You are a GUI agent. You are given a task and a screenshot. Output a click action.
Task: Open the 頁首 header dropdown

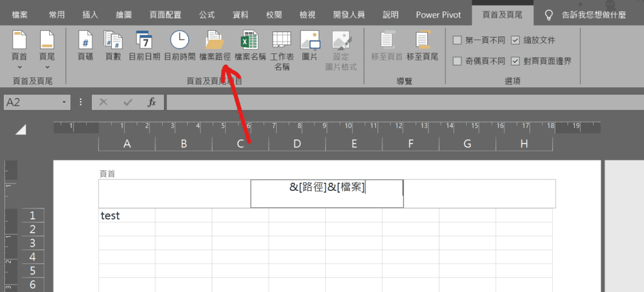pos(19,50)
